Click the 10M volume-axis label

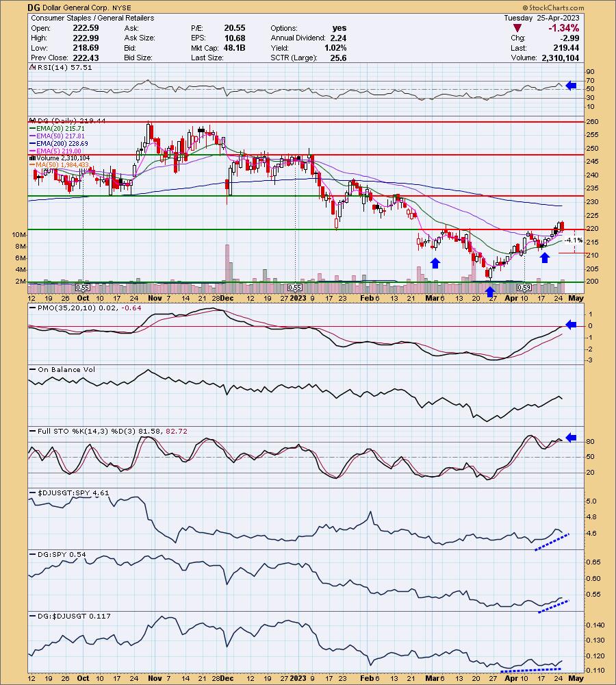18,234
